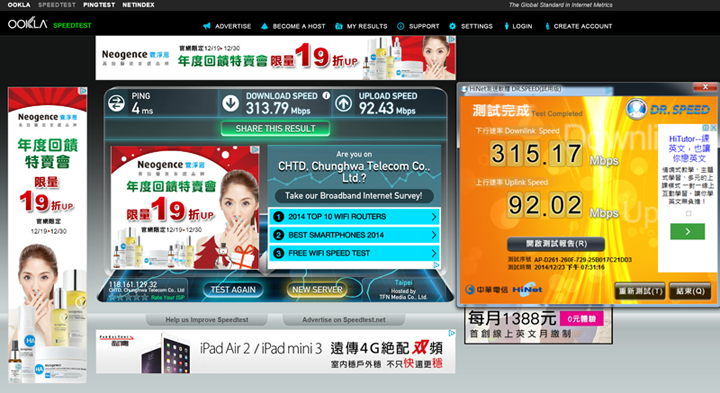Click the Ookla logo
720x393 pixels.
click(x=27, y=24)
